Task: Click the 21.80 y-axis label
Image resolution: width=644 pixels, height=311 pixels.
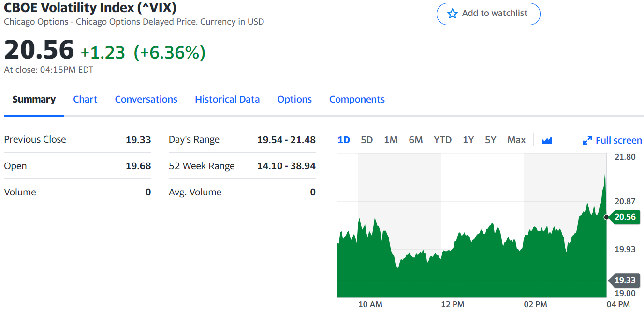Action: tap(625, 157)
